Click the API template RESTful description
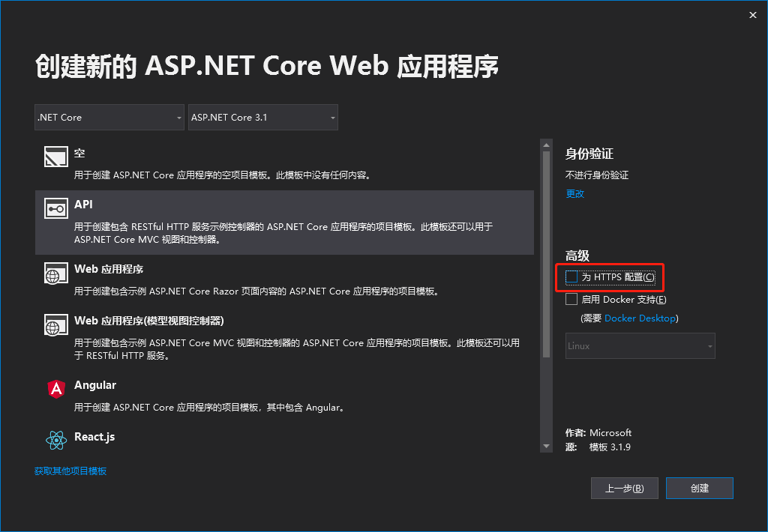The width and height of the screenshot is (768, 532). [283, 233]
